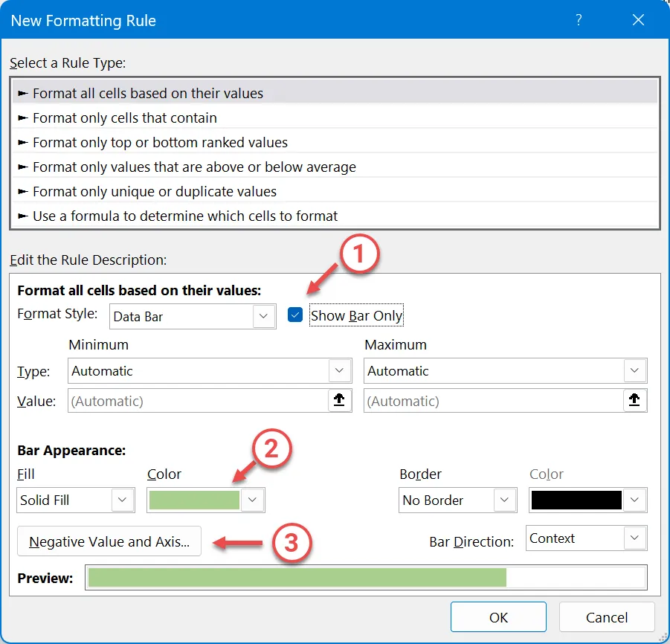Click the Minimum Value input field
The height and width of the screenshot is (644, 670).
197,401
